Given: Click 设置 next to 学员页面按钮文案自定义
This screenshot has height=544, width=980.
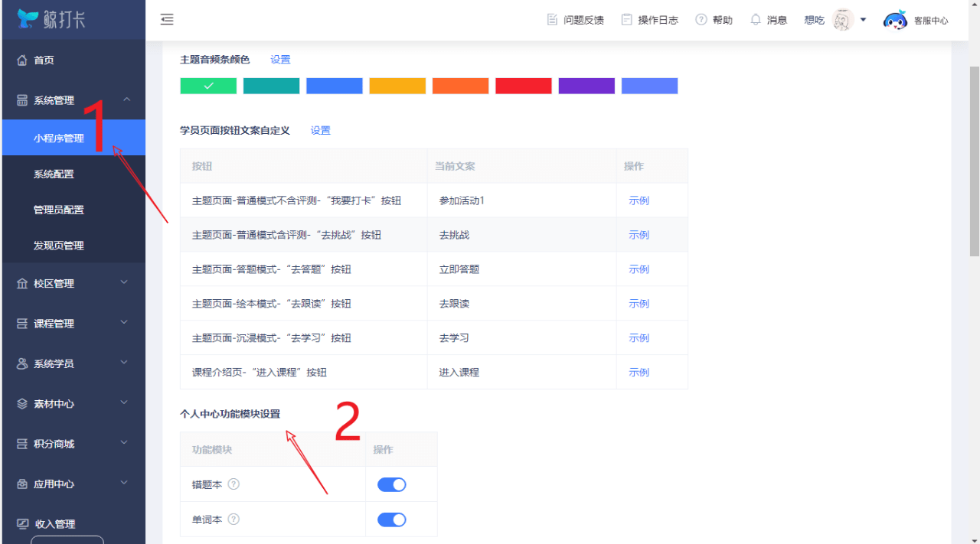Looking at the screenshot, I should click(321, 131).
